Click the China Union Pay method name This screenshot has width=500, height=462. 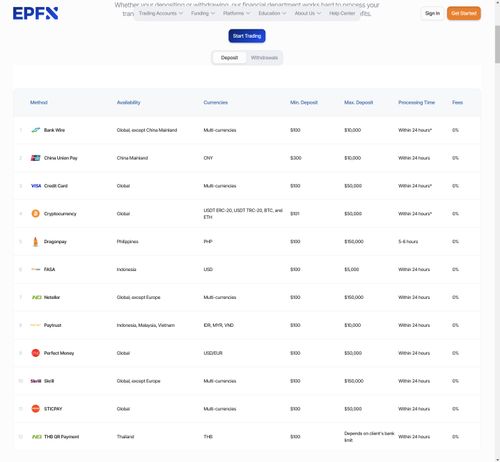(61, 158)
